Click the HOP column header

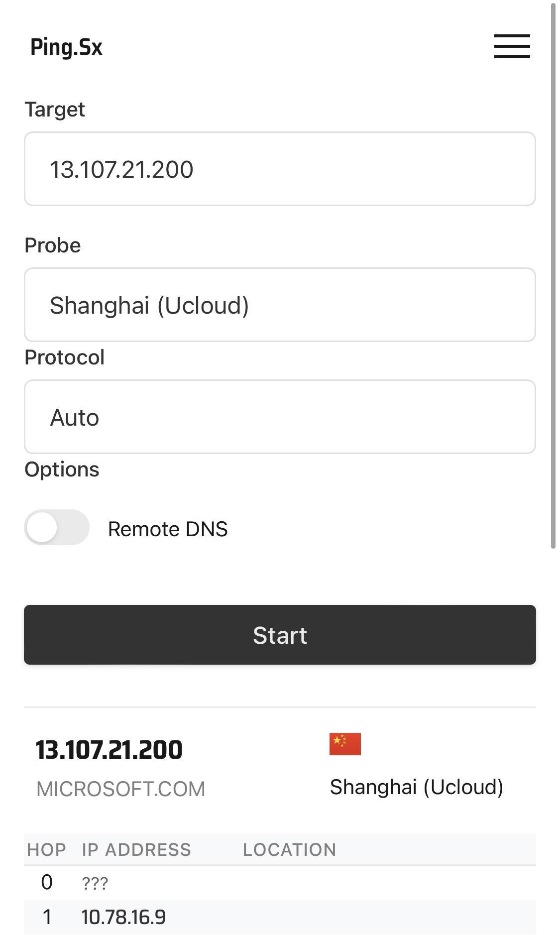click(46, 849)
